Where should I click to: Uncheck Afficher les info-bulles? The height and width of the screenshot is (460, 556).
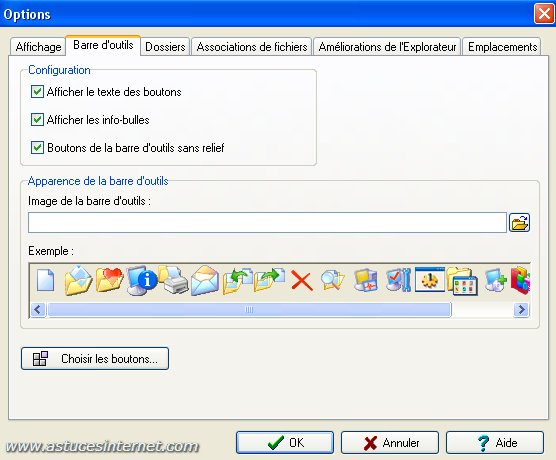click(37, 120)
